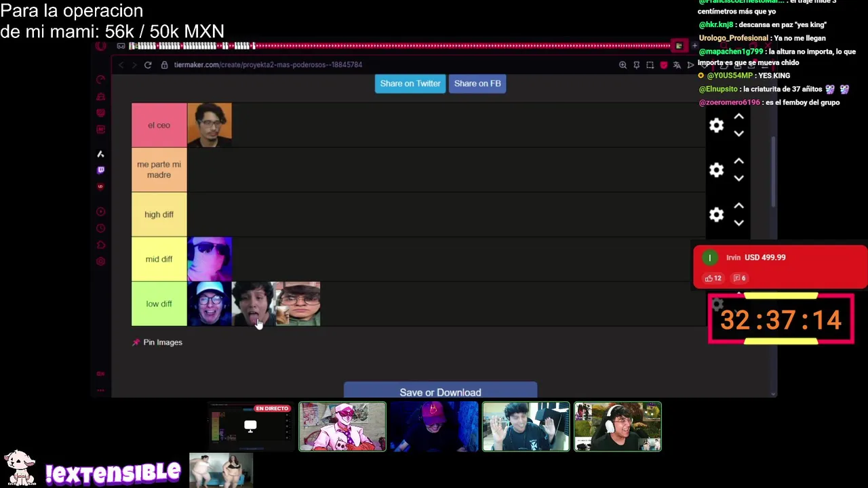Viewport: 868px width, 488px height.
Task: Click the tab strip icon beside new tab
Action: point(678,46)
